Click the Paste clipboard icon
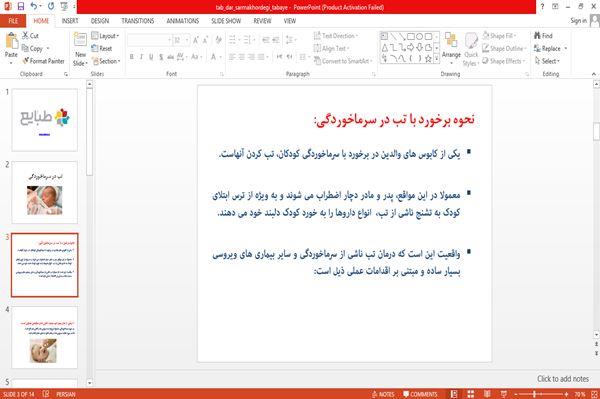 (11, 41)
